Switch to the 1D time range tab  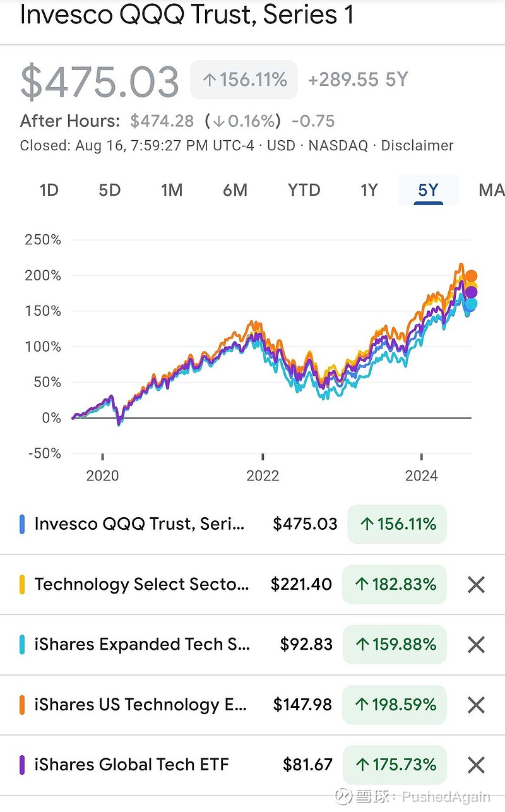tap(49, 190)
